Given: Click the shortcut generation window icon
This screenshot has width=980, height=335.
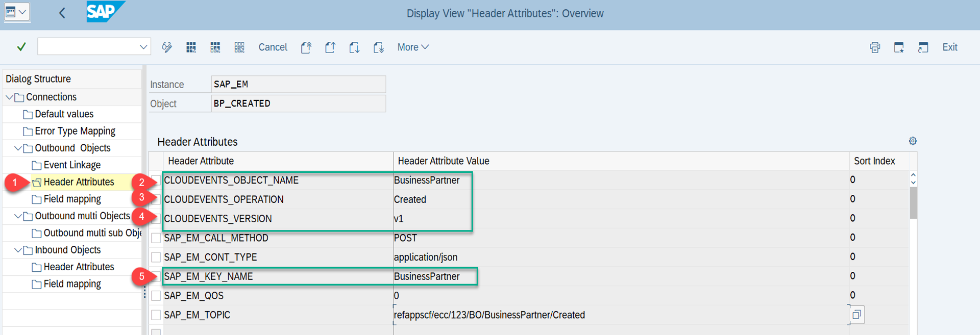Looking at the screenshot, I should tap(923, 47).
